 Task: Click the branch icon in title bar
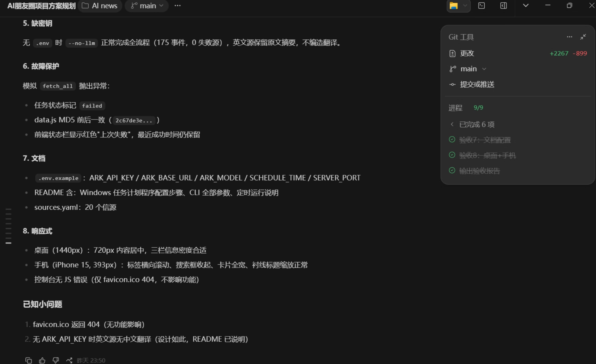point(134,6)
